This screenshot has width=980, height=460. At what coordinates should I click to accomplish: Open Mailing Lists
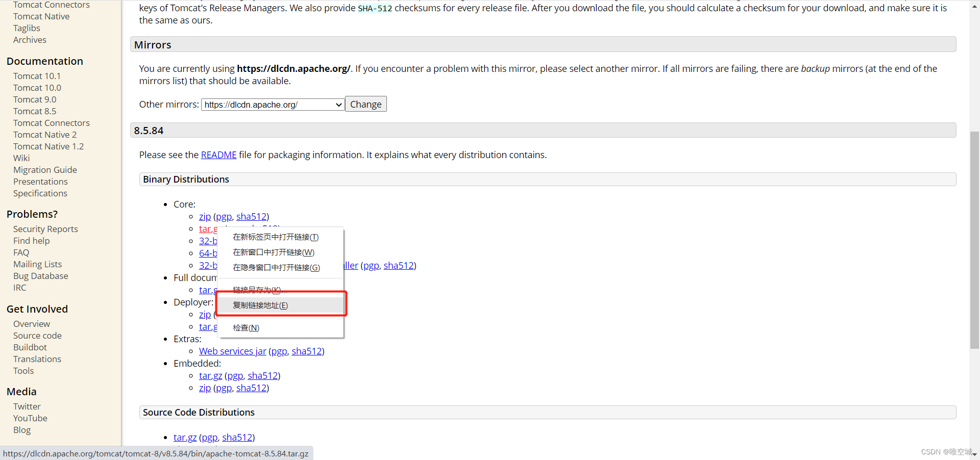tap(37, 264)
